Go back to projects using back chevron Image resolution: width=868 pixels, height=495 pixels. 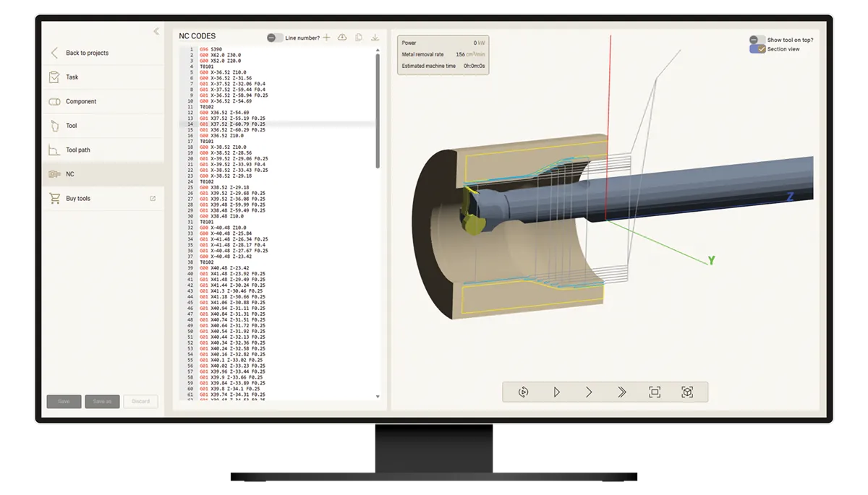point(54,53)
